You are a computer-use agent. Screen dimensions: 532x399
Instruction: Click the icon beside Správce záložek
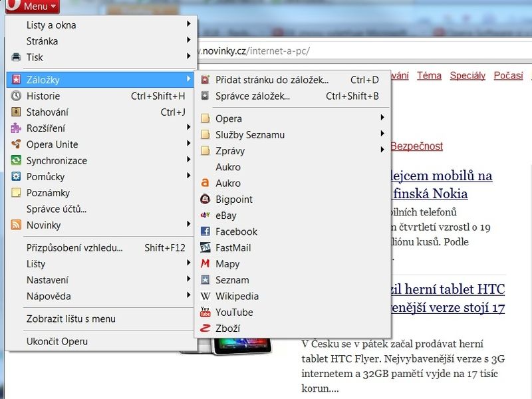coord(205,96)
